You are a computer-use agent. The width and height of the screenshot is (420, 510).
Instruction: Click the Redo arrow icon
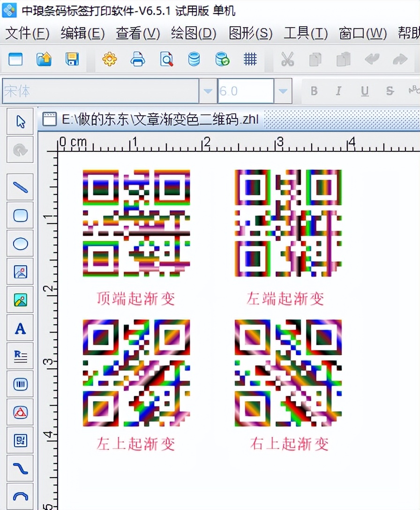point(400,59)
